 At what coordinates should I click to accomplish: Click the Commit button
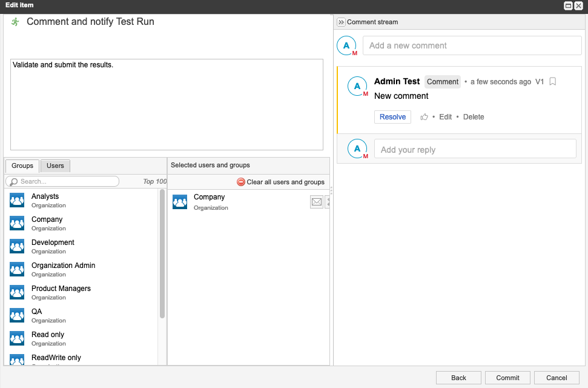tap(507, 378)
